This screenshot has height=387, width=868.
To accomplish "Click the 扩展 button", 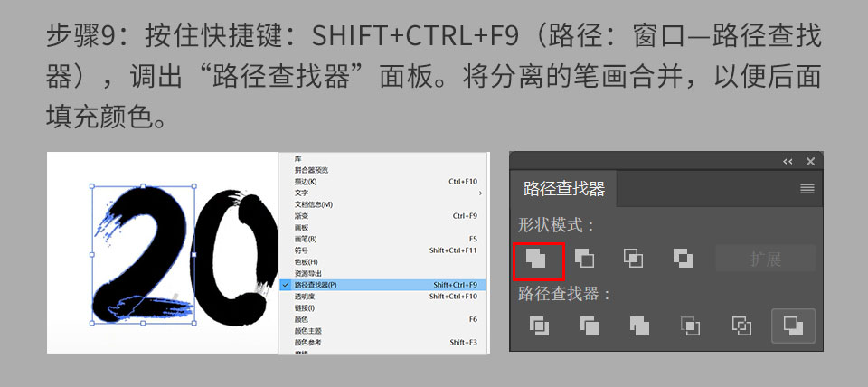I will (766, 259).
